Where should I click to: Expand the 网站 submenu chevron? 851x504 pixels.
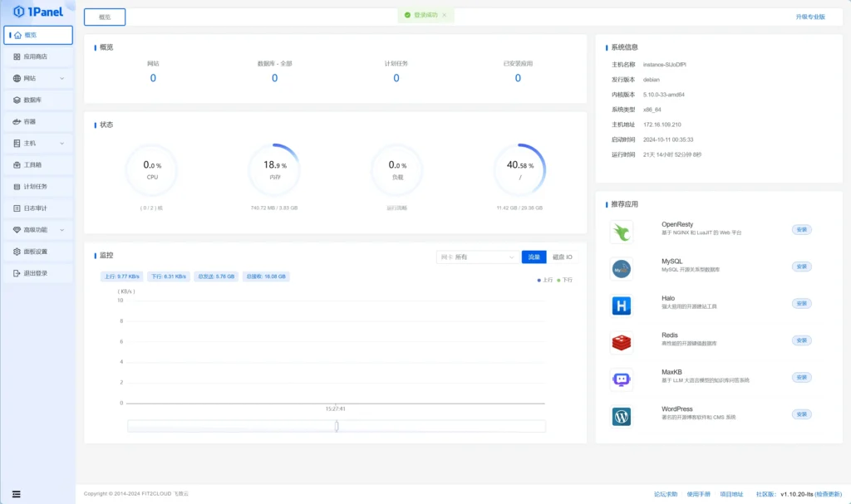[x=61, y=79]
